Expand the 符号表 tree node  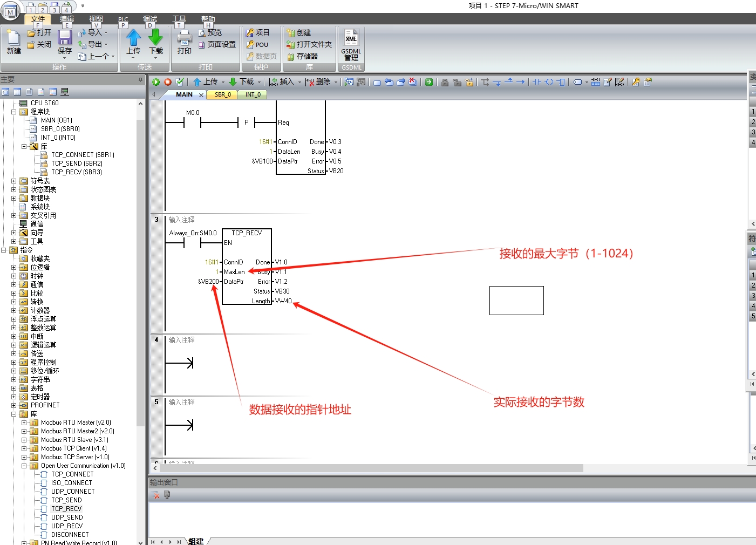(14, 181)
